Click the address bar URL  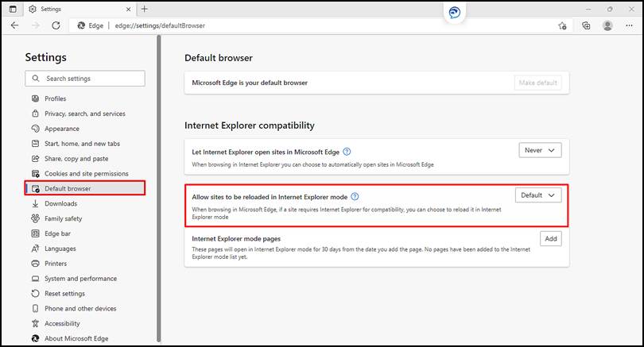pyautogui.click(x=160, y=25)
